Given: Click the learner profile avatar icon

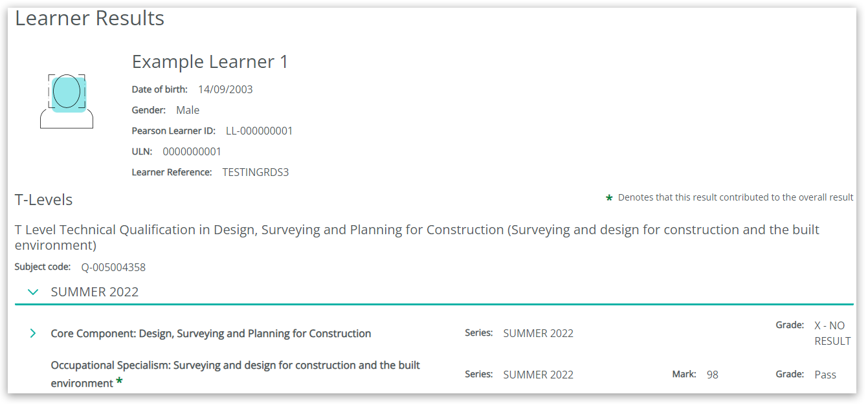Looking at the screenshot, I should tap(67, 101).
